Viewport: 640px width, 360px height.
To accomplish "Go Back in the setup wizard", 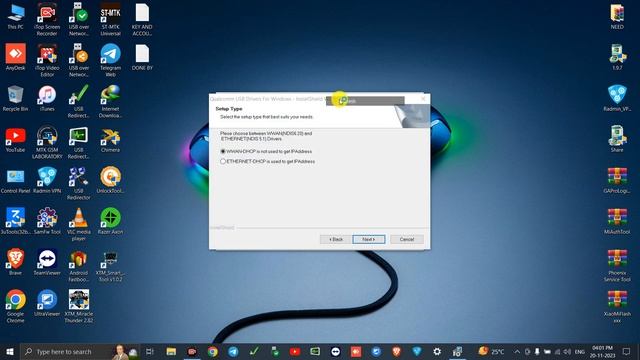I will 336,239.
